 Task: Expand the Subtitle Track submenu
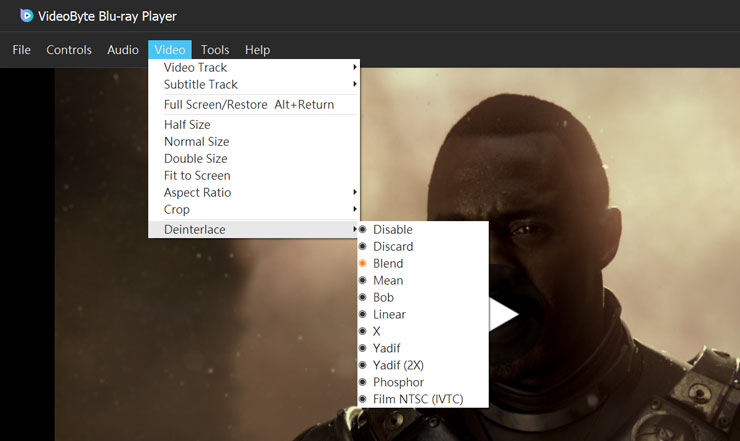click(x=200, y=85)
